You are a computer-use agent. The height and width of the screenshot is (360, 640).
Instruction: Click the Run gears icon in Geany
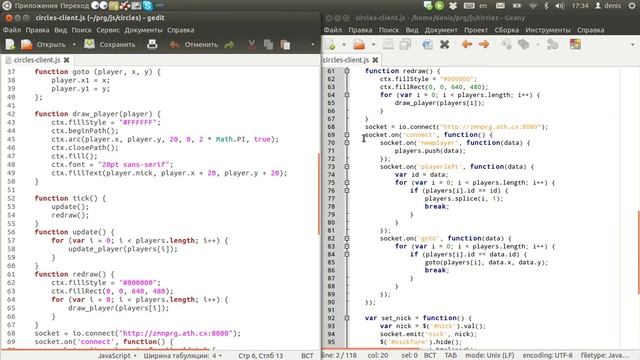click(553, 44)
